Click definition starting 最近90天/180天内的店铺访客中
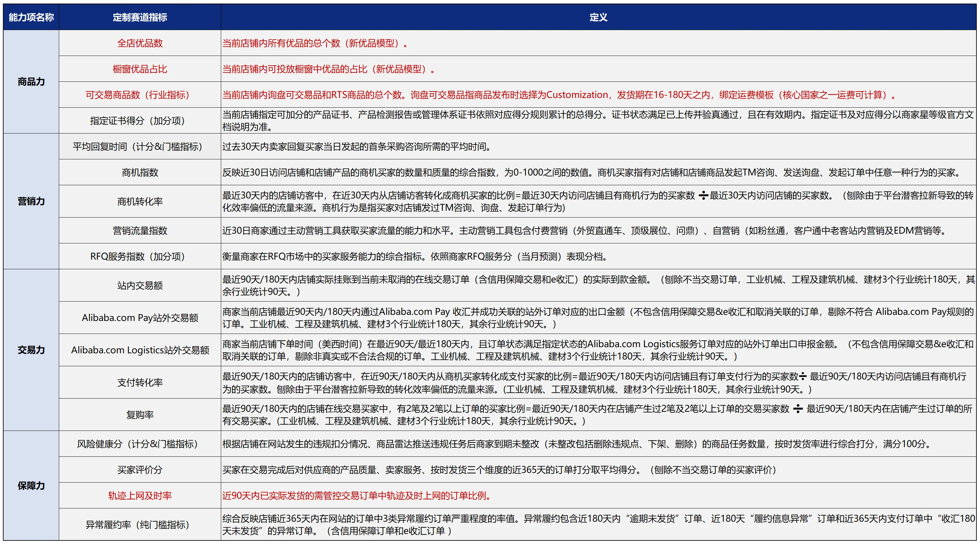This screenshot has height=544, width=980. click(x=598, y=382)
